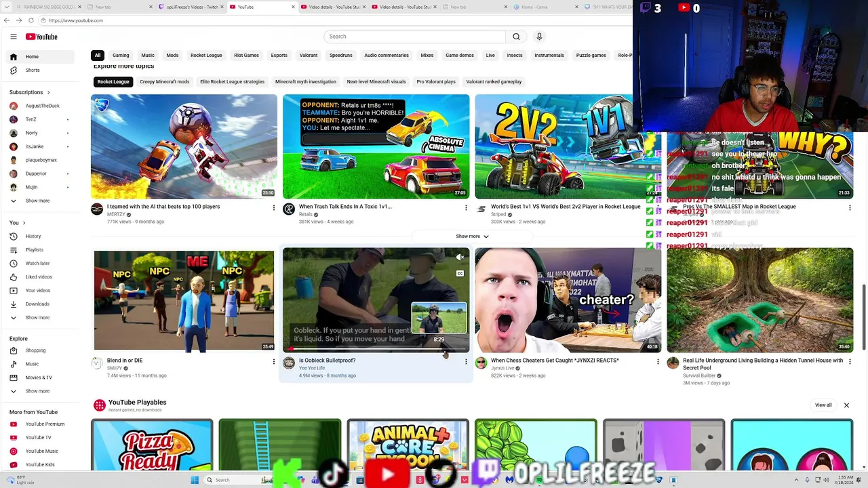The width and height of the screenshot is (868, 488).
Task: Click the Windows Start button in taskbar
Action: (x=195, y=480)
